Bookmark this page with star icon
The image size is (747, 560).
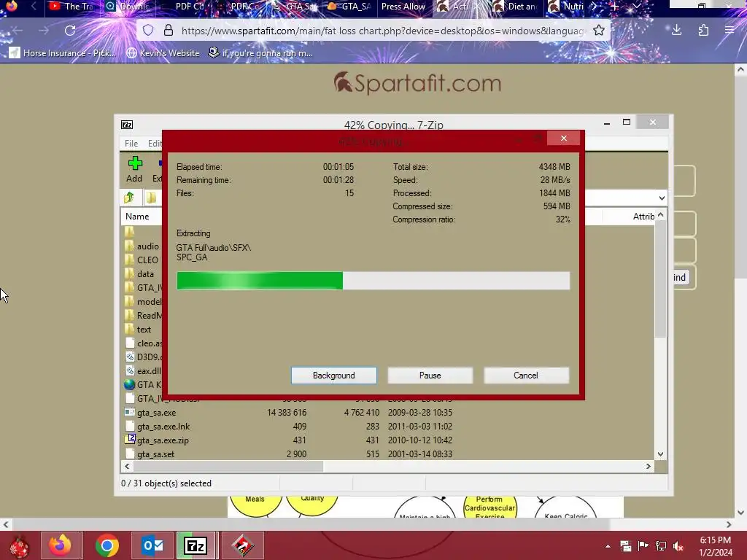599,31
